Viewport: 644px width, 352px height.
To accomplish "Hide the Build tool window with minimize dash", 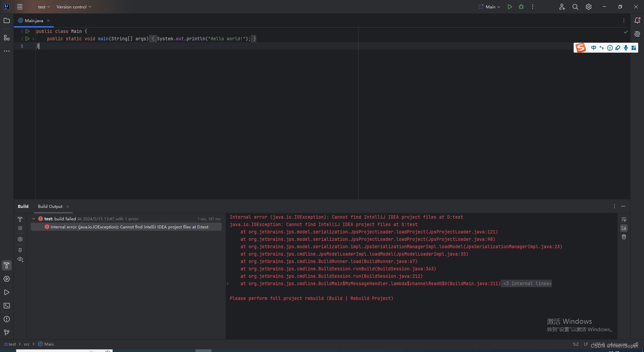I will (x=623, y=206).
